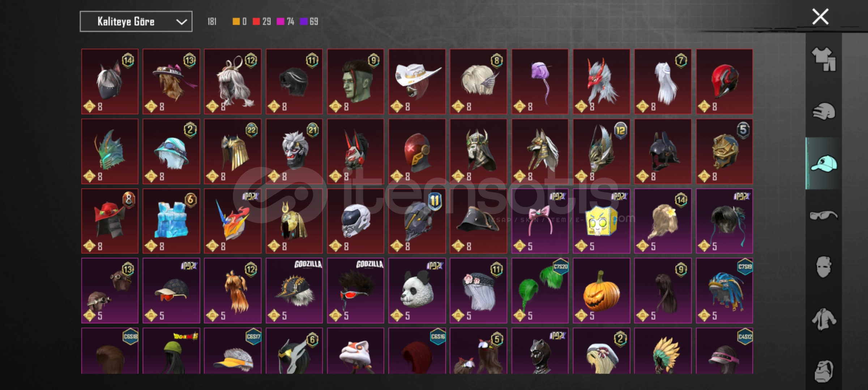Select the yellow cube face mask item
868x390 pixels.
point(601,221)
